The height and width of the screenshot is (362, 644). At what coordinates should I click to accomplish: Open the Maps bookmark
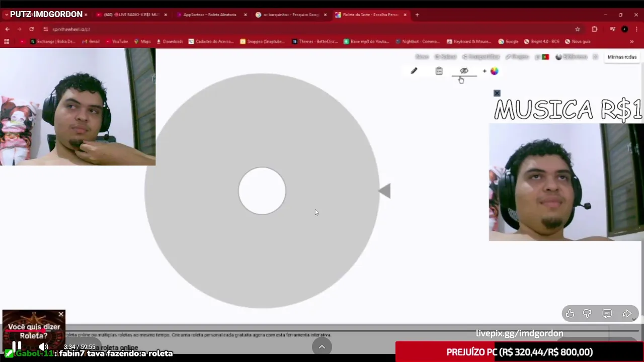(x=142, y=42)
